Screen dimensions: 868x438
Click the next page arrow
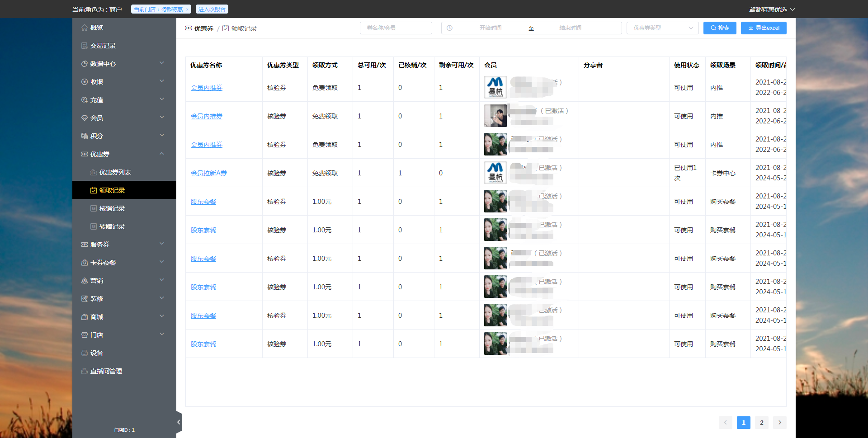[780, 423]
